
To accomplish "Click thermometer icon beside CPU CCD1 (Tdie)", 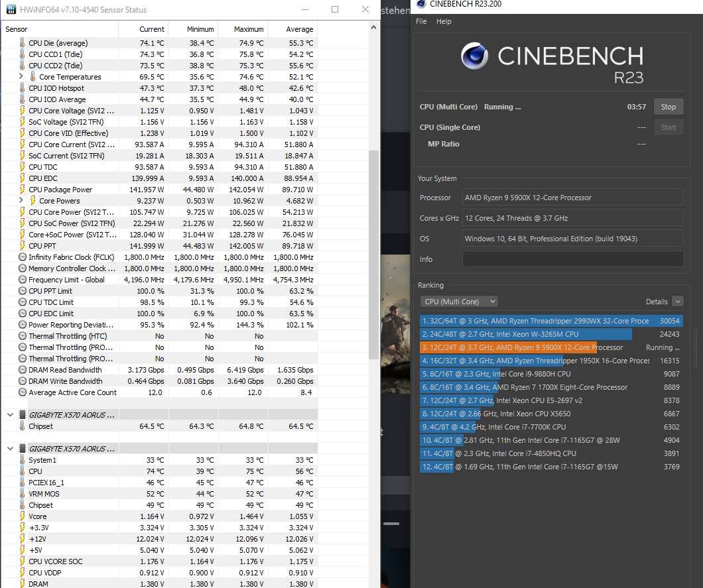I will 23,54.
